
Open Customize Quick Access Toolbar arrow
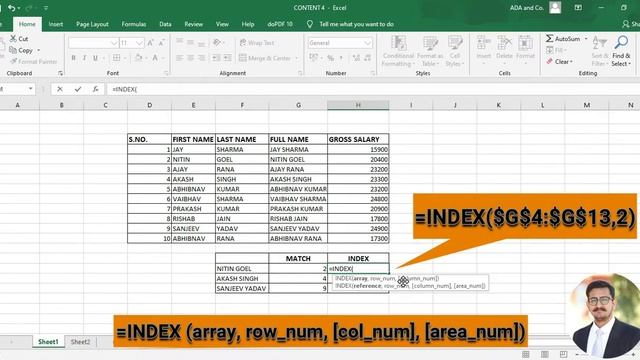(x=46, y=8)
